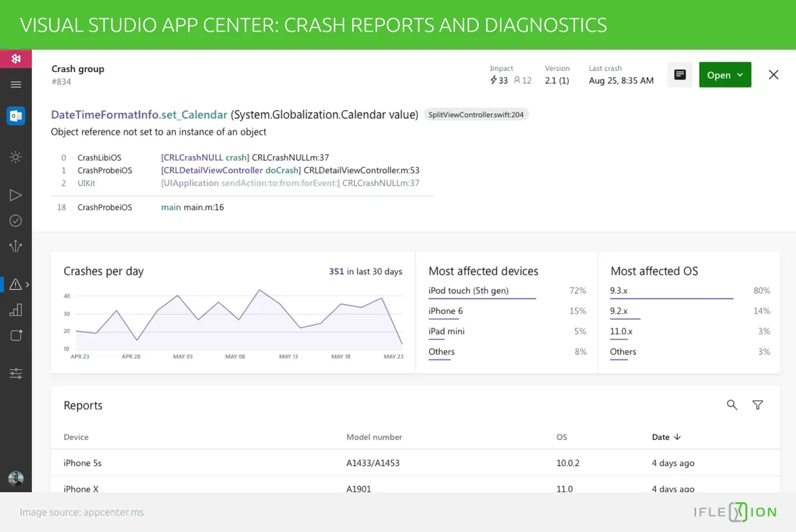Expand the Diagnostics chevron in sidebar
Screen dimensions: 796x532
27,285
